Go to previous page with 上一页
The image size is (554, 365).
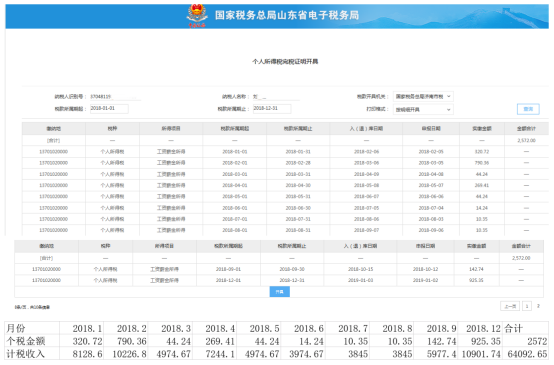[x=510, y=306]
